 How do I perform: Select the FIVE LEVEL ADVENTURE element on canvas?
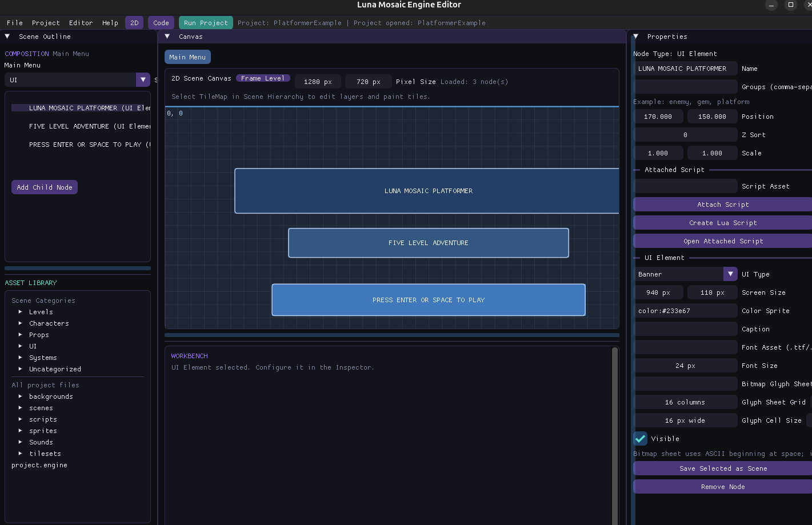[x=429, y=243]
